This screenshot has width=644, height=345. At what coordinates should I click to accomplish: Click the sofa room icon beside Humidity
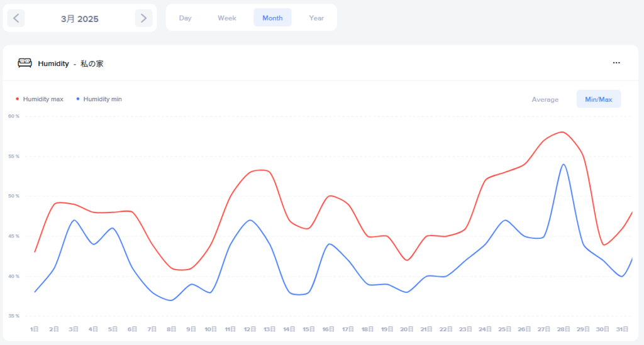25,63
